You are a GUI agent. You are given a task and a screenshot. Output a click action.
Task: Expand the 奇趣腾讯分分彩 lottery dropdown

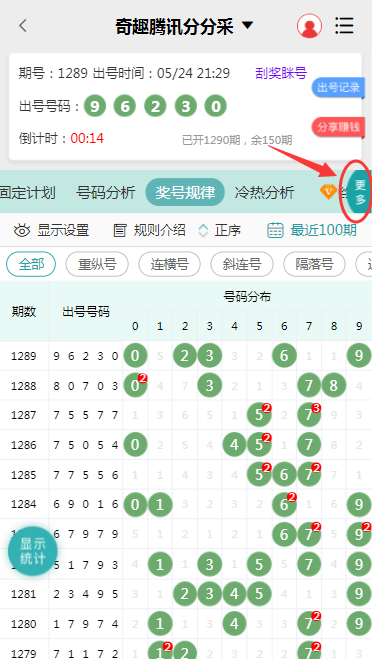pyautogui.click(x=248, y=26)
